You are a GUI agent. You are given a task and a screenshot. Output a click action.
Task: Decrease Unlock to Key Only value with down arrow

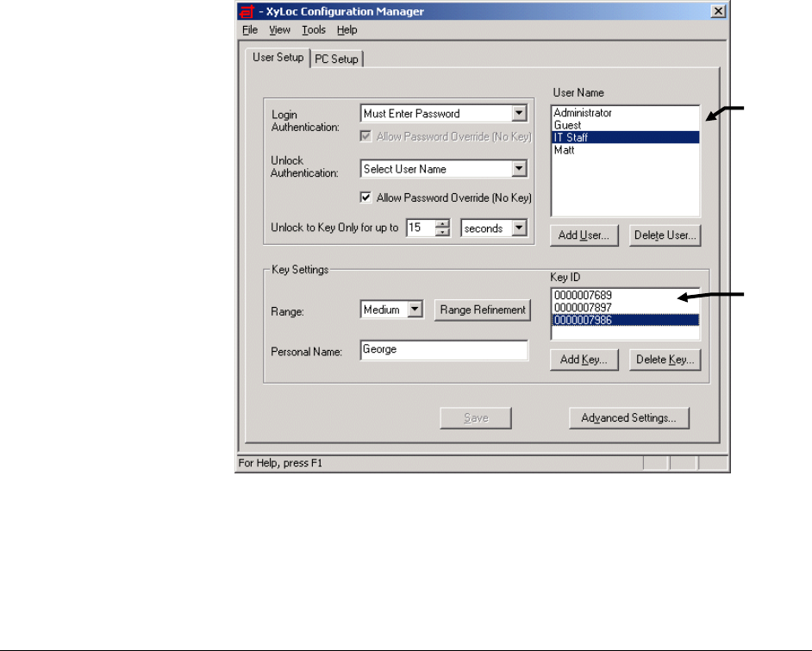442,232
